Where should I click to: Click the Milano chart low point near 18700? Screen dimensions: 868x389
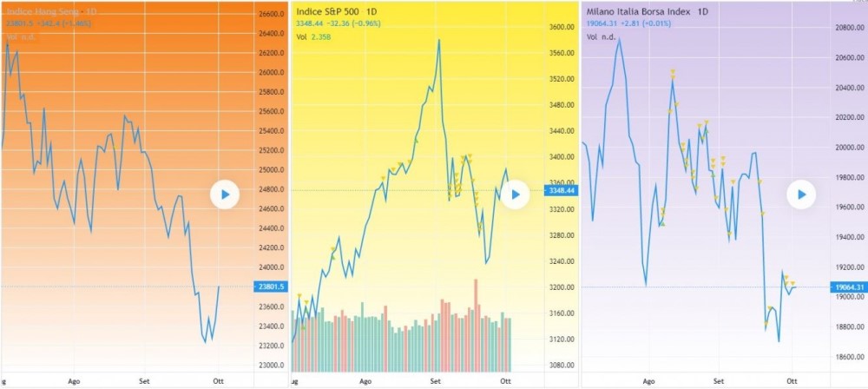pyautogui.click(x=779, y=340)
